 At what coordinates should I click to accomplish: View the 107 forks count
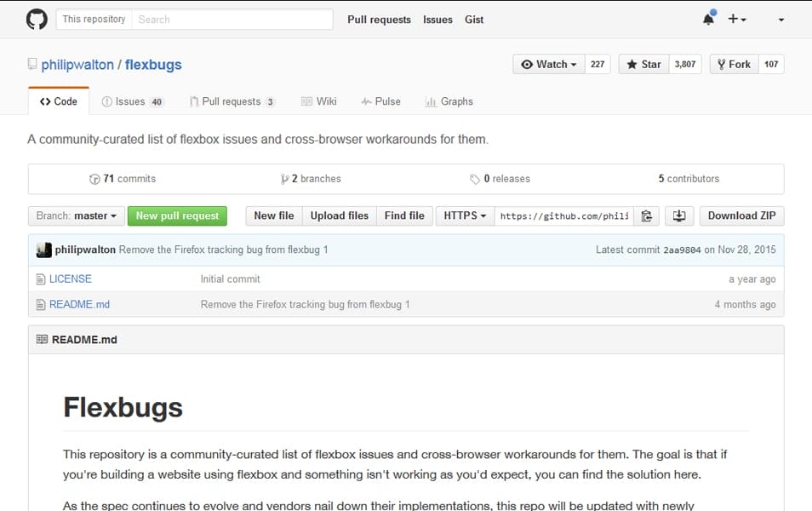pos(771,64)
